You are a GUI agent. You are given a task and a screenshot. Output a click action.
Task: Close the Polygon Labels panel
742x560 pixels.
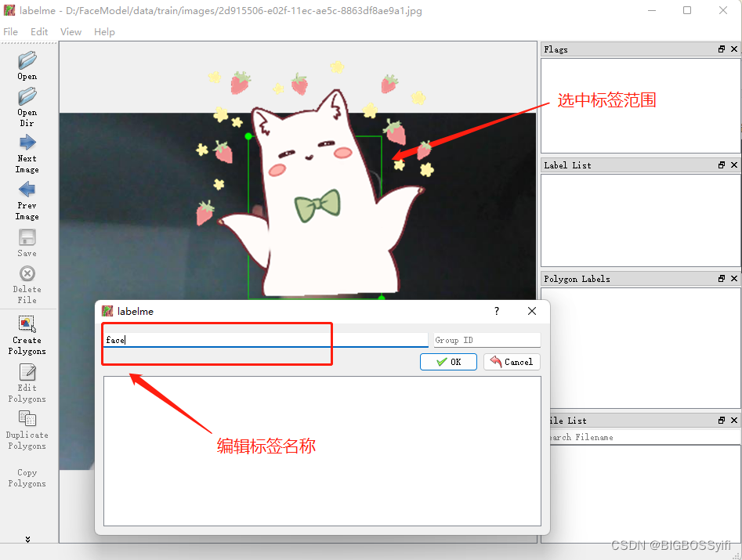[734, 279]
